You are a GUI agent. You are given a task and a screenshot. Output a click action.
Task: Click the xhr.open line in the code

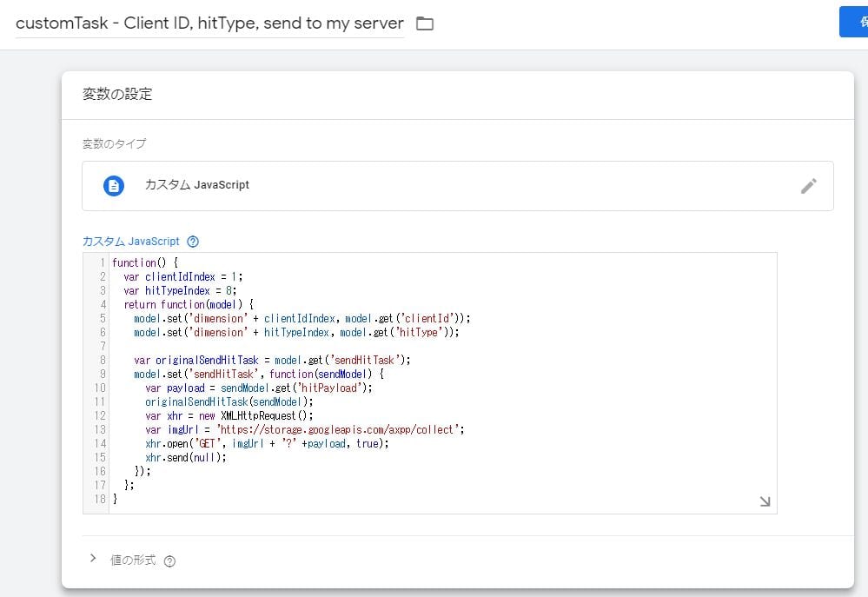tap(267, 443)
